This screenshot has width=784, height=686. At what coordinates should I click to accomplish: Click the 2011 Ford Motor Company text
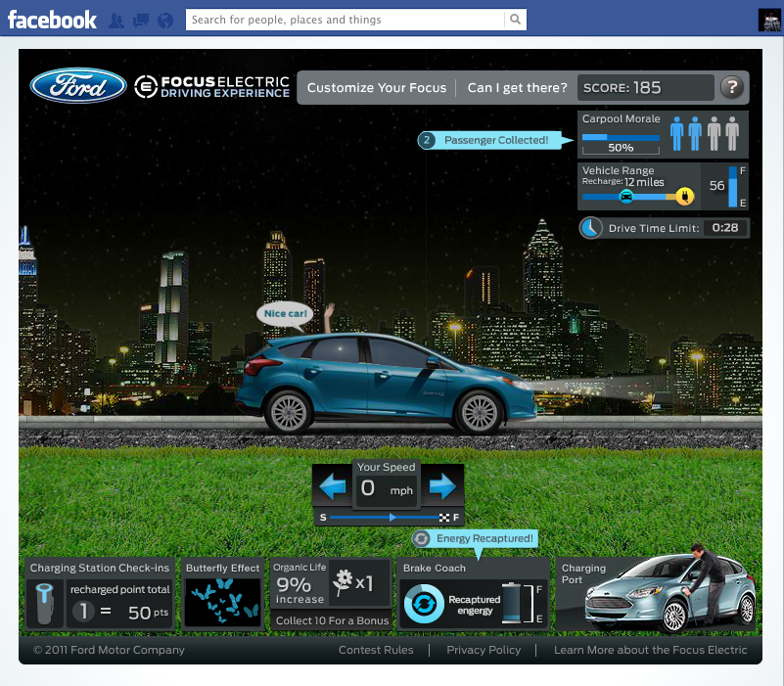click(109, 650)
